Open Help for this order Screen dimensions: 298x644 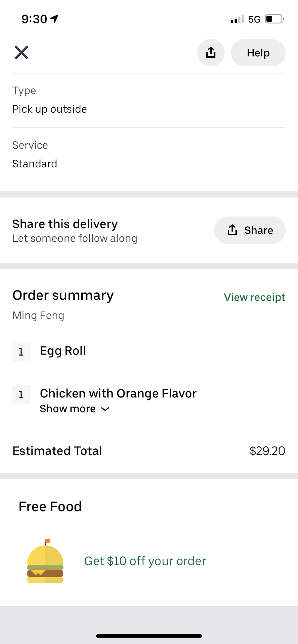click(x=258, y=53)
